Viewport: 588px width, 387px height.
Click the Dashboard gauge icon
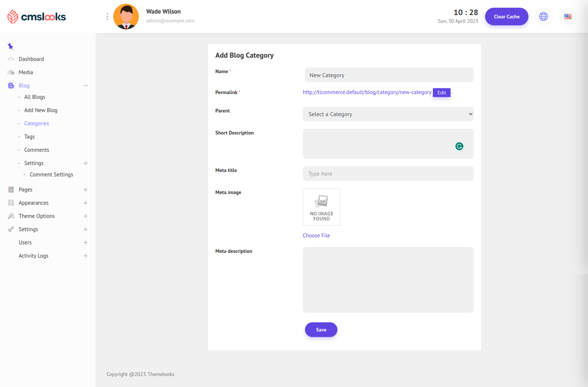11,59
